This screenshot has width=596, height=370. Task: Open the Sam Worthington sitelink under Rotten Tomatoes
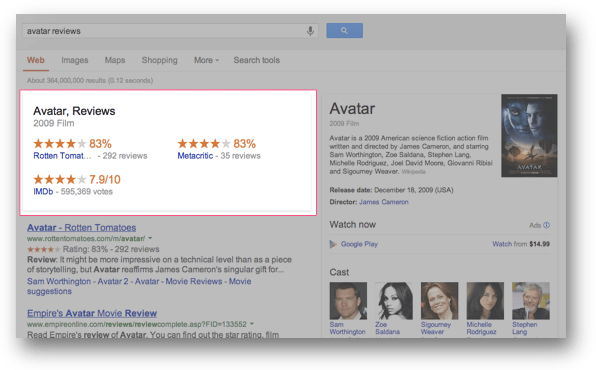(x=59, y=281)
